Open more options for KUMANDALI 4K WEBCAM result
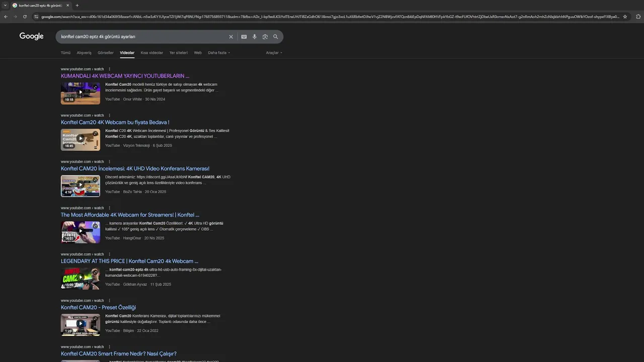 coord(109,69)
